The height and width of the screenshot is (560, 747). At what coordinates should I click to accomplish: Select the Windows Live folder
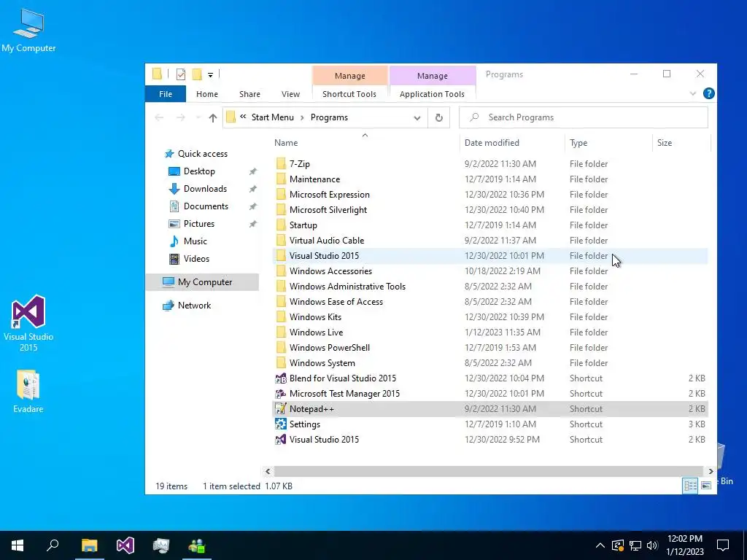[489, 332]
